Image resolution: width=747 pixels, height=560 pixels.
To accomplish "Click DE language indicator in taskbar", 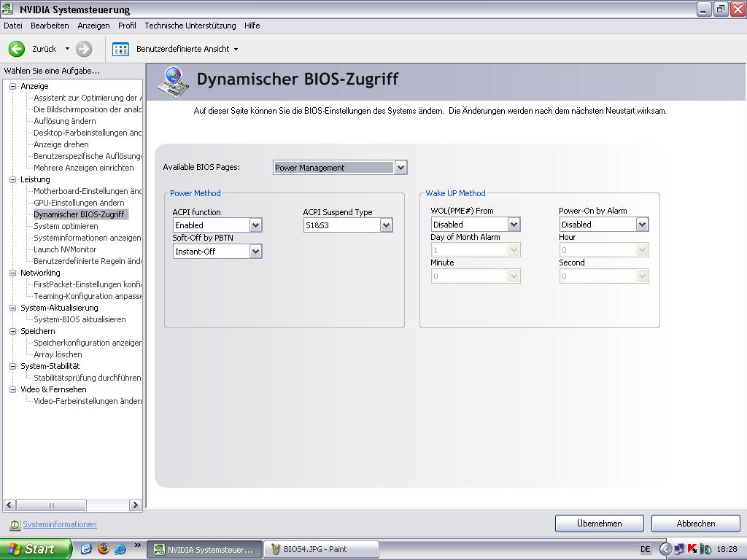I will 646,550.
